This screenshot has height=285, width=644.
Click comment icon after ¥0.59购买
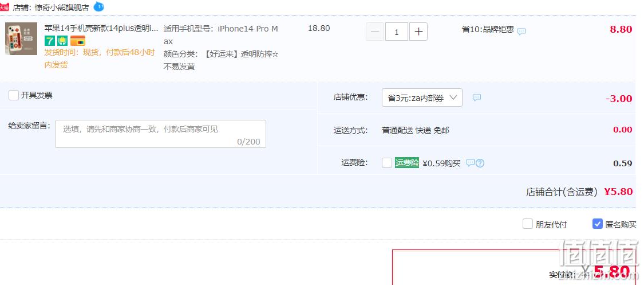coord(471,163)
